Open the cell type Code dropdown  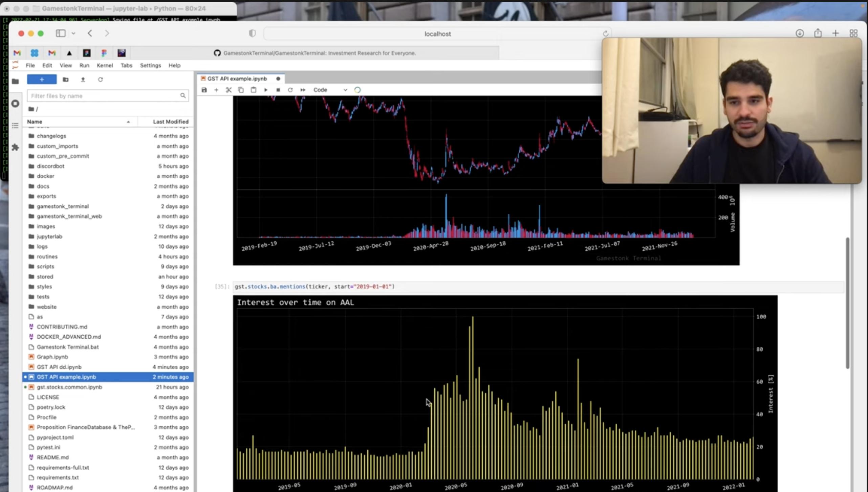[330, 90]
